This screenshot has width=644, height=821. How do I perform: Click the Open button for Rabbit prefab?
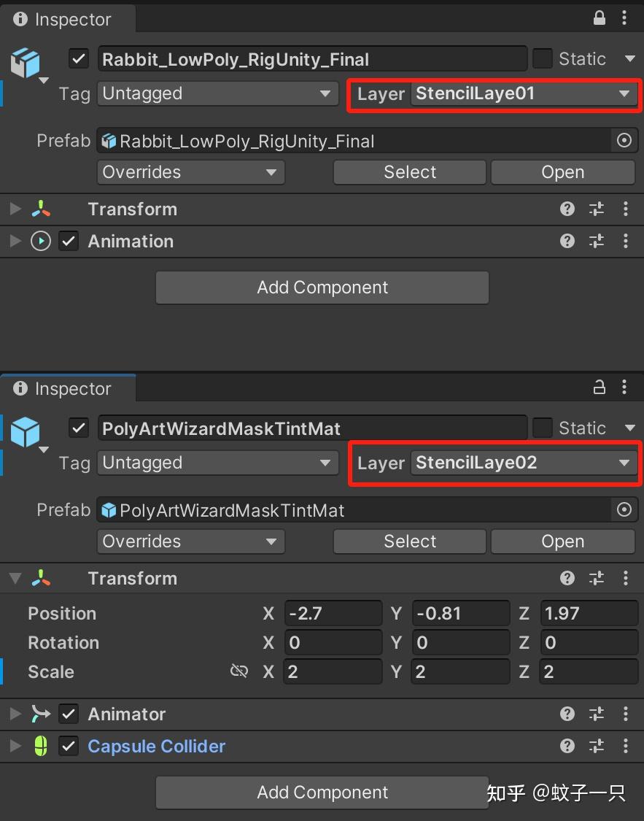[563, 172]
